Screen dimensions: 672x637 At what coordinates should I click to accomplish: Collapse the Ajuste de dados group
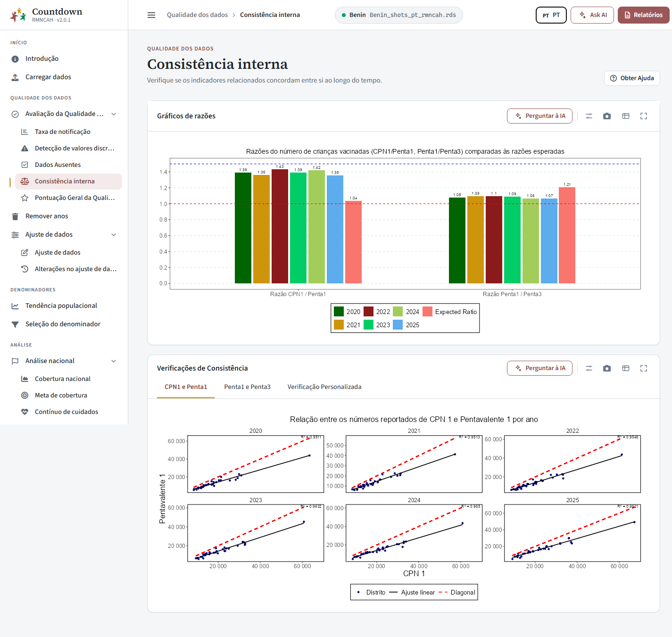[114, 235]
